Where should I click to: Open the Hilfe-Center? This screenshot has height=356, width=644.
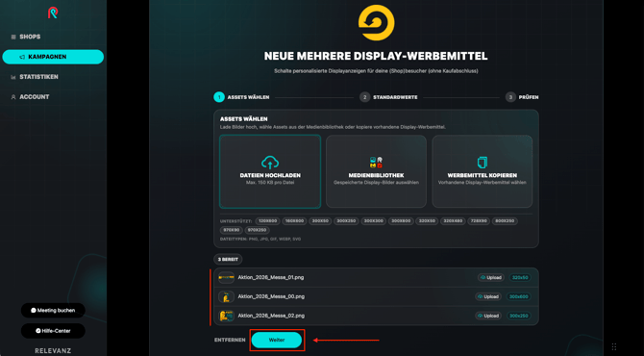click(53, 331)
